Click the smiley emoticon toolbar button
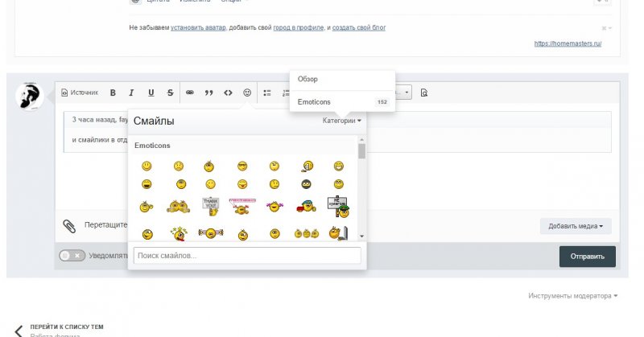644x337 pixels. click(x=247, y=92)
